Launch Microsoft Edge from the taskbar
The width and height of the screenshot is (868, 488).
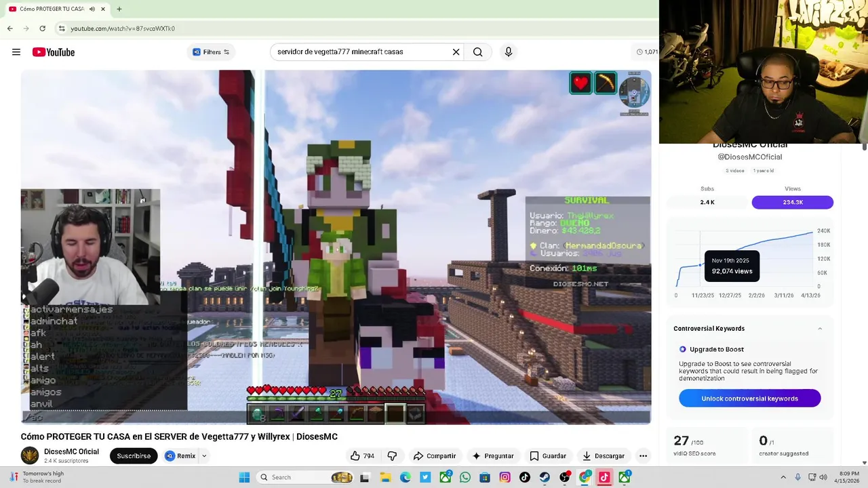(x=405, y=477)
